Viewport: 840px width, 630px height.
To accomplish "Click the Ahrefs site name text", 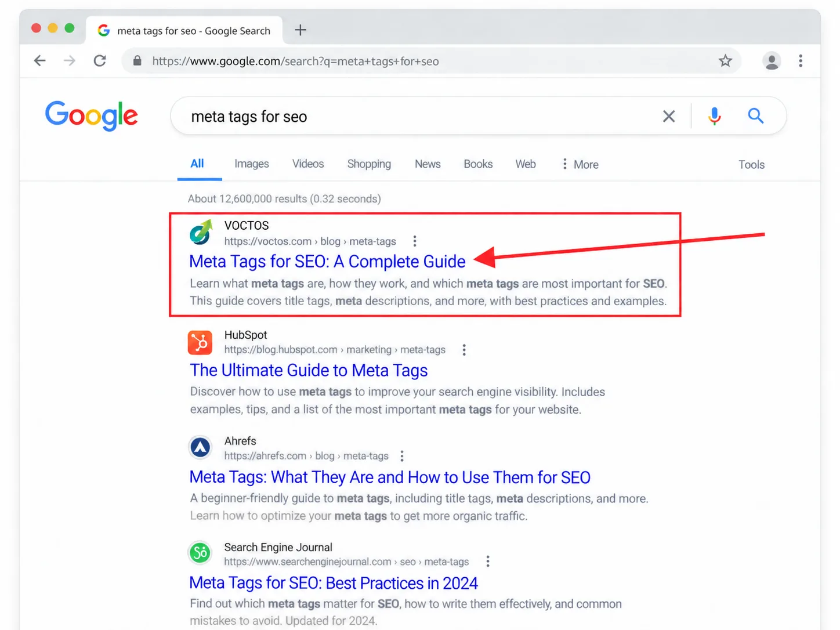I will click(x=240, y=441).
